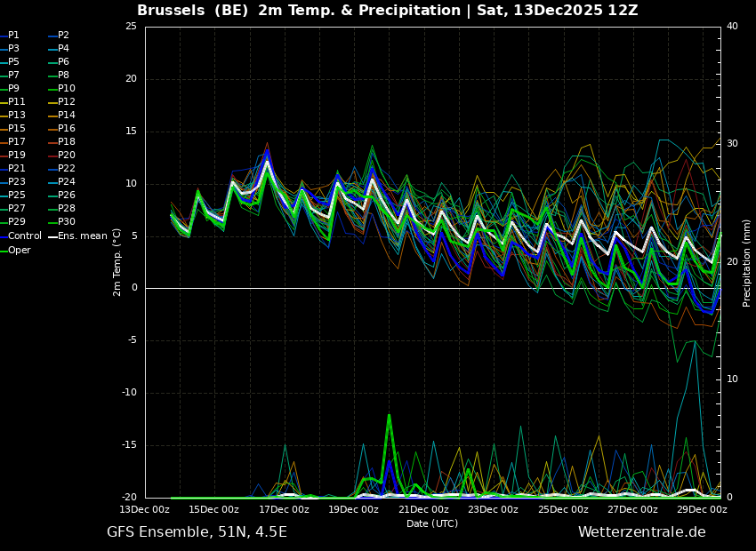Click the P16 legend label
Viewport: 756px width, 551px height.
(x=67, y=129)
